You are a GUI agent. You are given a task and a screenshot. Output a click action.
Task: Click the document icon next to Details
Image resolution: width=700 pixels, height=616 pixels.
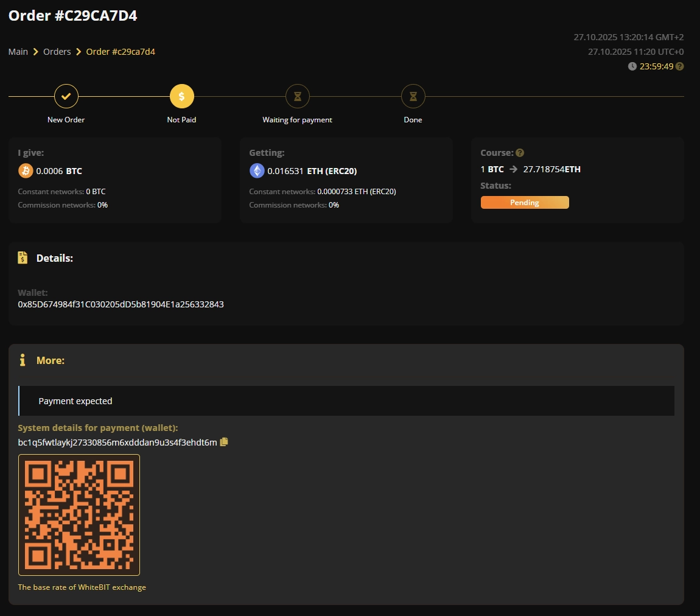[x=23, y=257]
